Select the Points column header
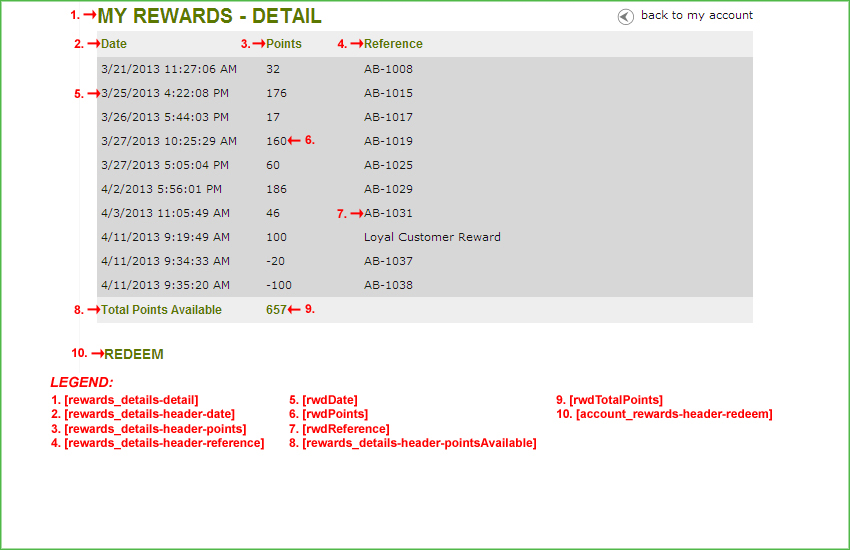850x550 pixels. 284,44
